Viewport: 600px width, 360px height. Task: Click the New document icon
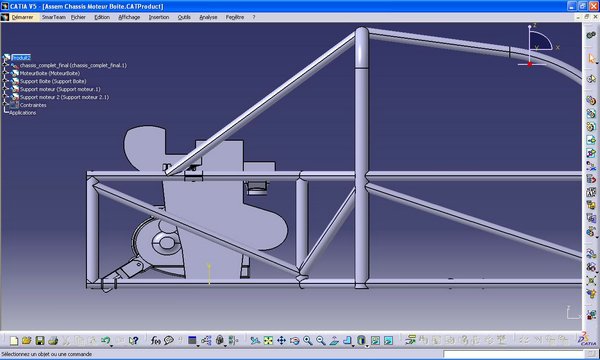coord(14,340)
